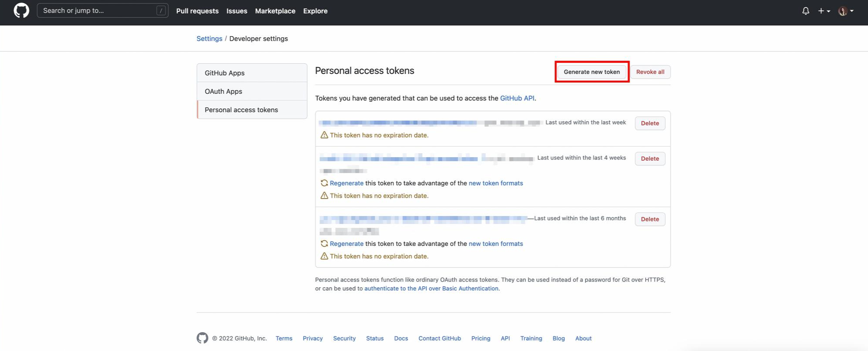This screenshot has height=351, width=868.
Task: Open the first token's blurred name link
Action: pyautogui.click(x=398, y=123)
